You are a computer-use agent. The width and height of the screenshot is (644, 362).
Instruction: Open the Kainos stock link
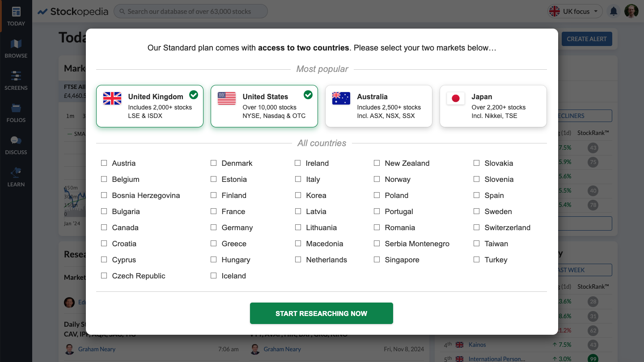point(477,345)
